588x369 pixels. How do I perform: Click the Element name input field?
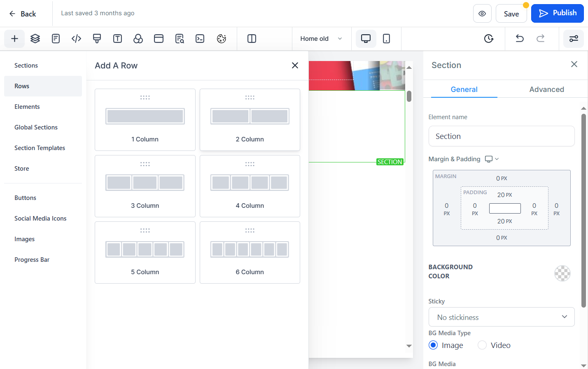click(x=502, y=136)
